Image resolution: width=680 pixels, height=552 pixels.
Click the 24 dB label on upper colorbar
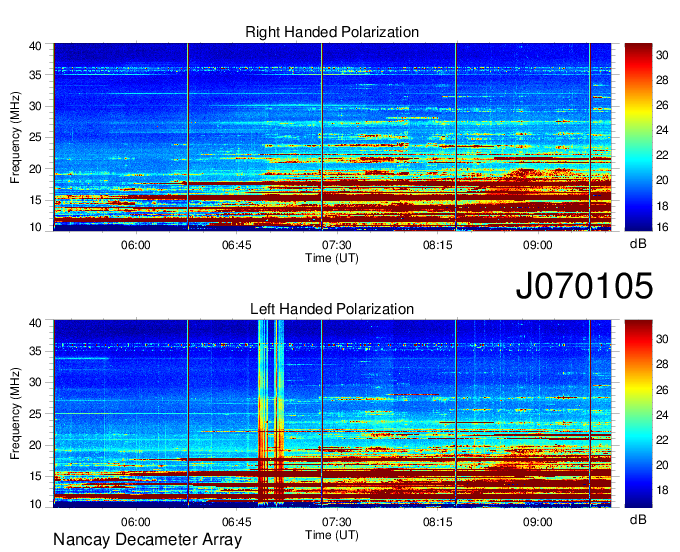pyautogui.click(x=662, y=130)
